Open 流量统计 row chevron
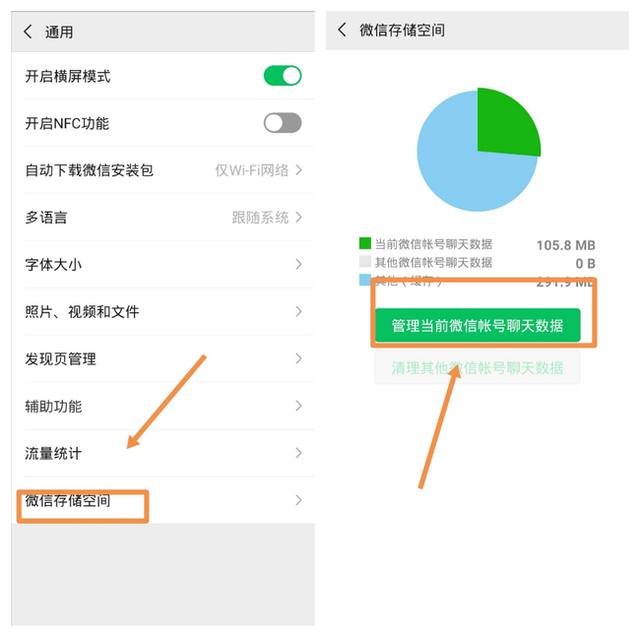This screenshot has height=637, width=640. (299, 453)
